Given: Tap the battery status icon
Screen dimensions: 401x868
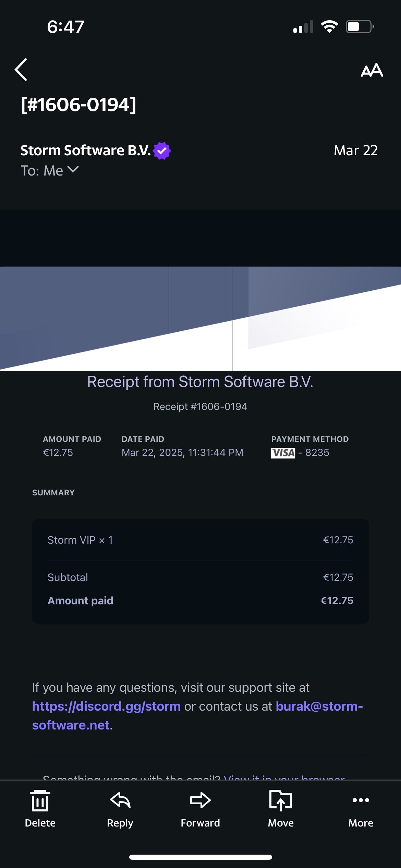Looking at the screenshot, I should [359, 26].
